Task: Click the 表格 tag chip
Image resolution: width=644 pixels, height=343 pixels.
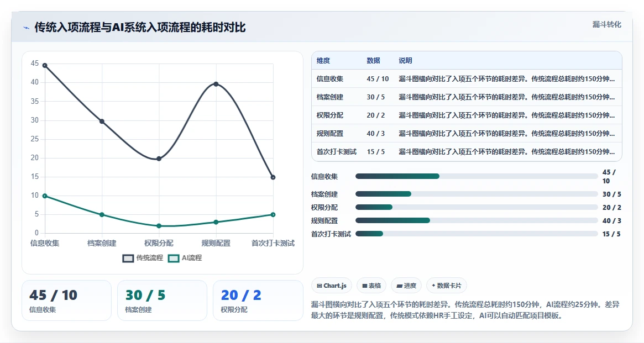Action: [x=371, y=286]
